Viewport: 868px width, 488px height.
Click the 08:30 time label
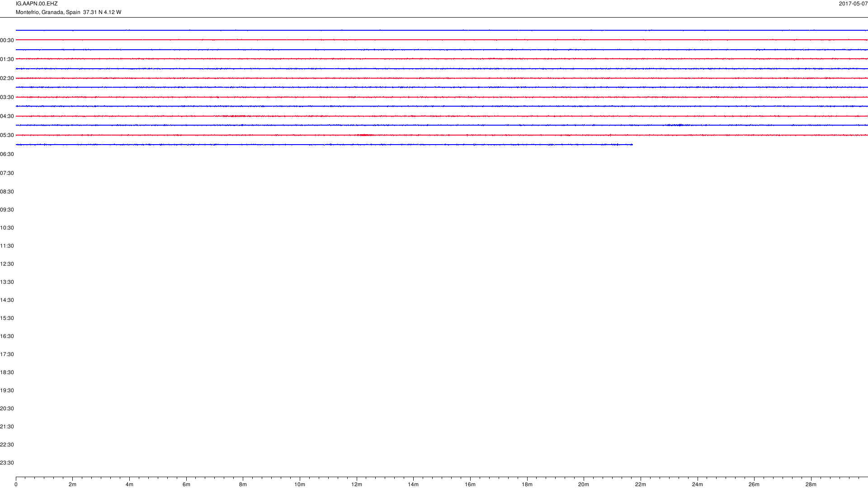[x=7, y=192]
